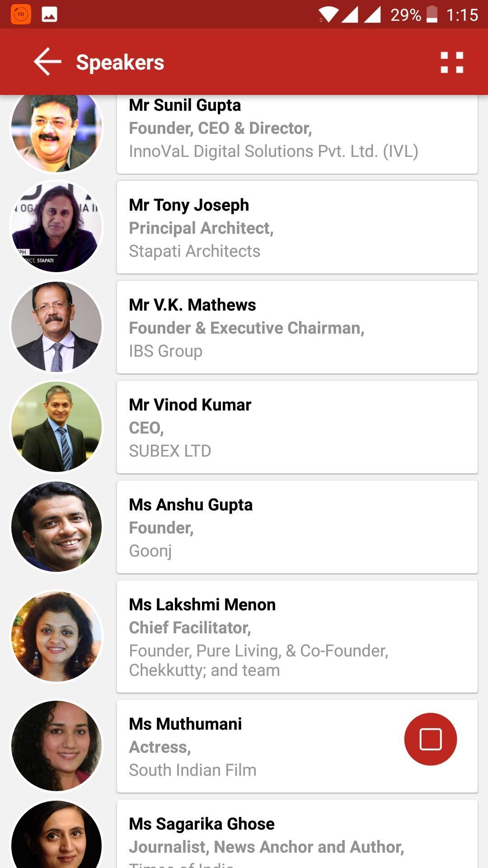
Task: Select Ms Anshu Gupta, Founder of Goonj
Action: (x=297, y=527)
